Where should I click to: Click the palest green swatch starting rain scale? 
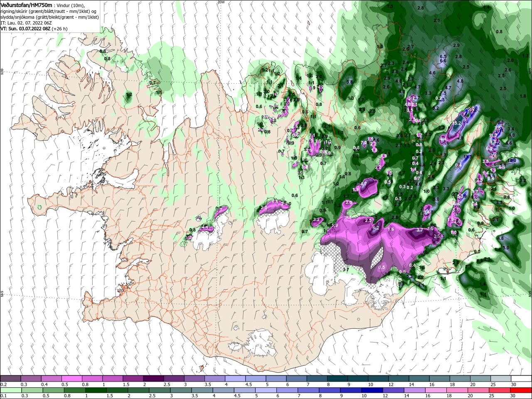pyautogui.click(x=10, y=390)
